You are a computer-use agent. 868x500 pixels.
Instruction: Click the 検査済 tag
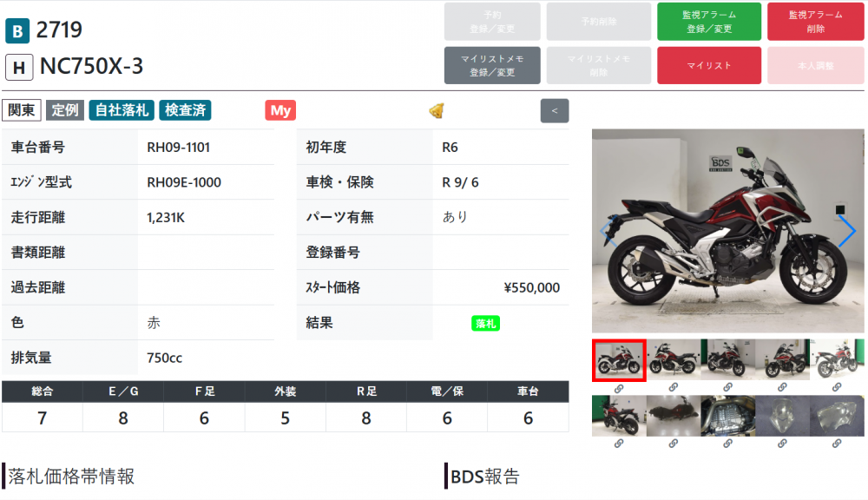(186, 110)
